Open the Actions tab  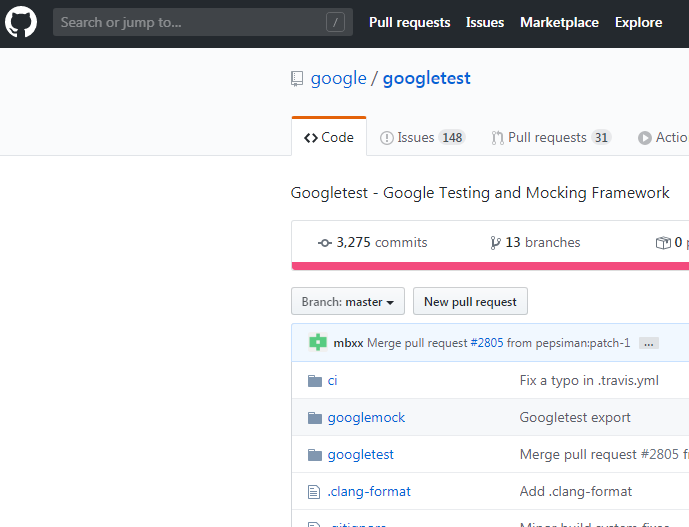click(663, 138)
